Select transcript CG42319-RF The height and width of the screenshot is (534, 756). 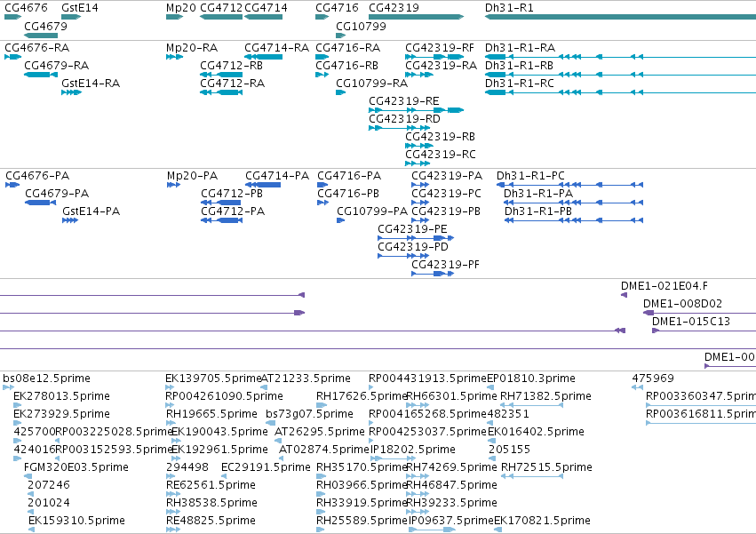440,48
